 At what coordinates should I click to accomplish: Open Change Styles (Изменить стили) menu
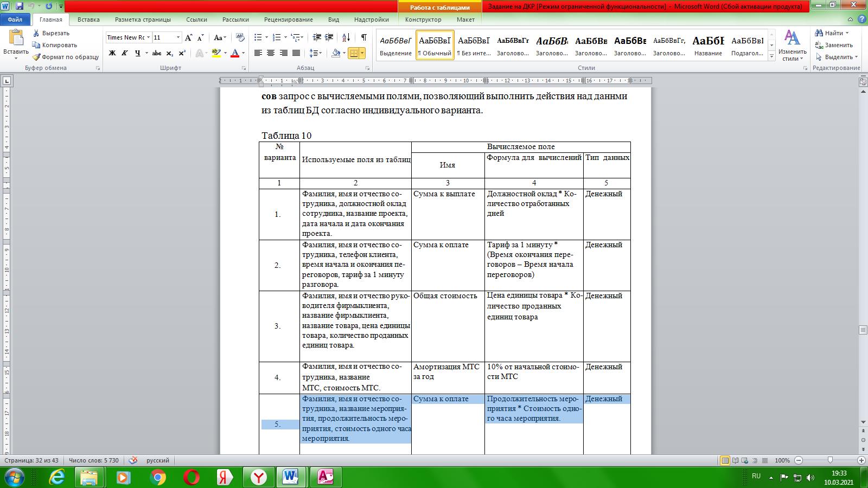click(792, 46)
